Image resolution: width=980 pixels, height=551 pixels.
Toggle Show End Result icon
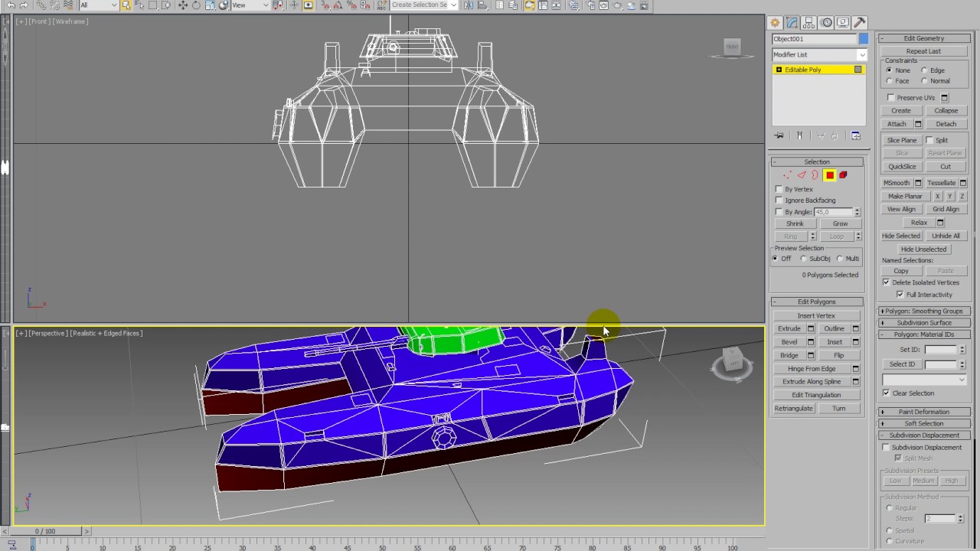799,135
